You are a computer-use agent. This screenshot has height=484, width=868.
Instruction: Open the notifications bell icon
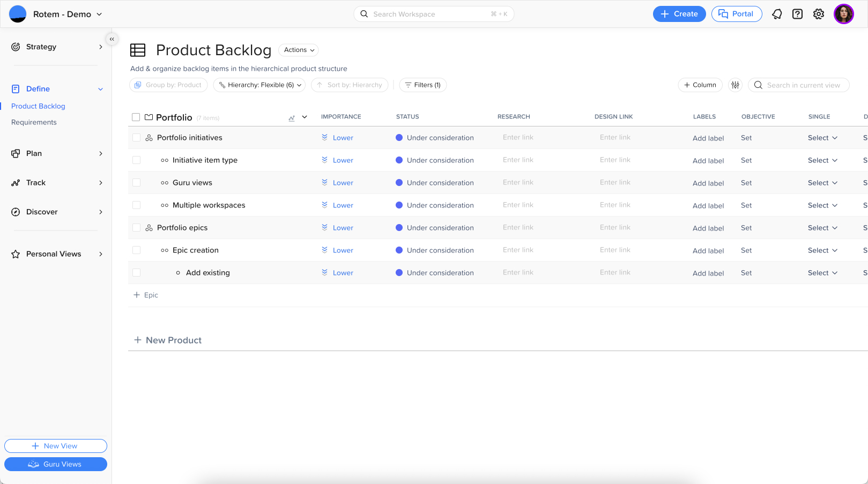pos(777,14)
